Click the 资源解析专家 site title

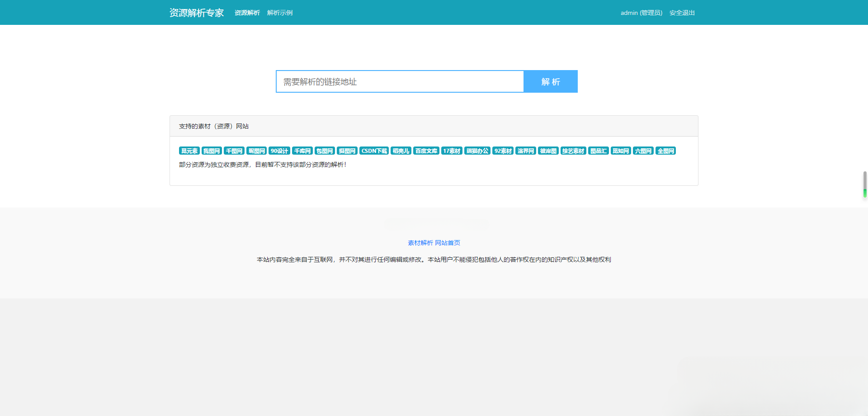196,13
